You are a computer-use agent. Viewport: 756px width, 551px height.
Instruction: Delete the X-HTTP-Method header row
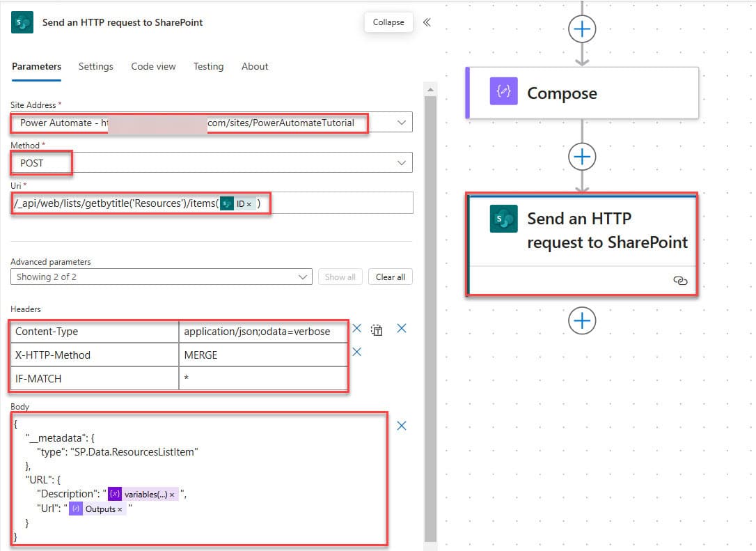(x=357, y=352)
